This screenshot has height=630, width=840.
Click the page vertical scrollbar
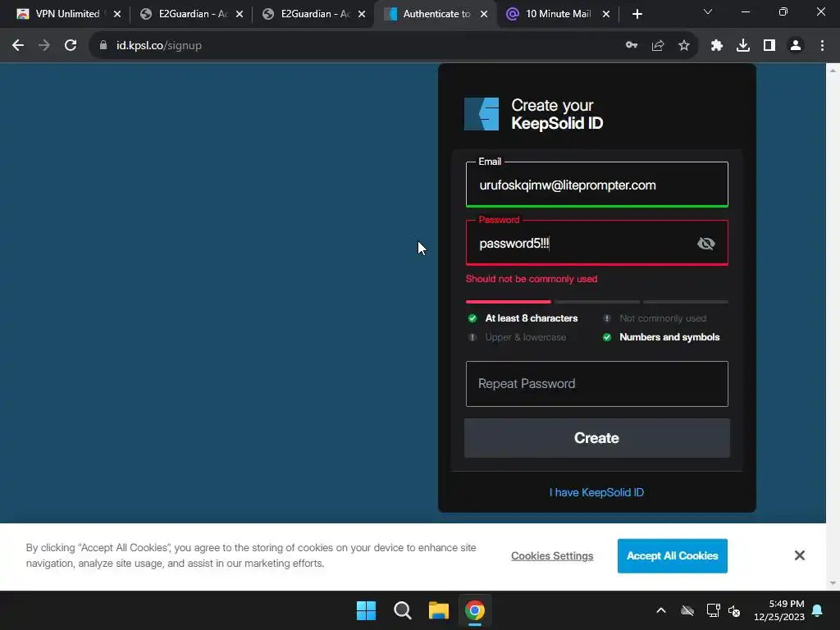coord(833,326)
